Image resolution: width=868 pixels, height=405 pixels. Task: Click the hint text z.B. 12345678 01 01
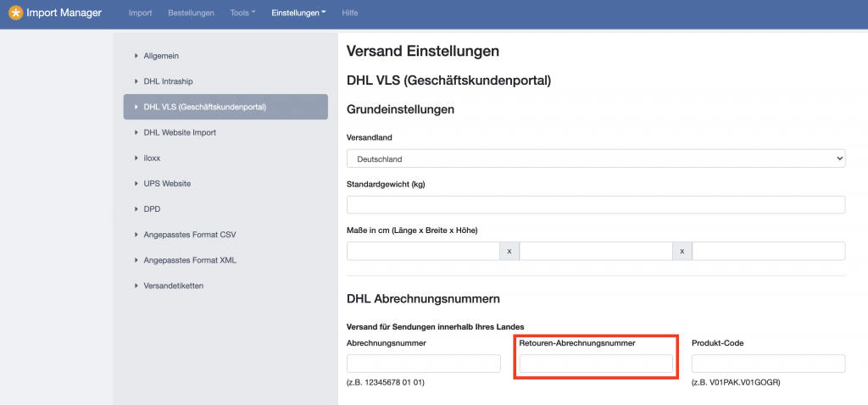[x=386, y=382]
